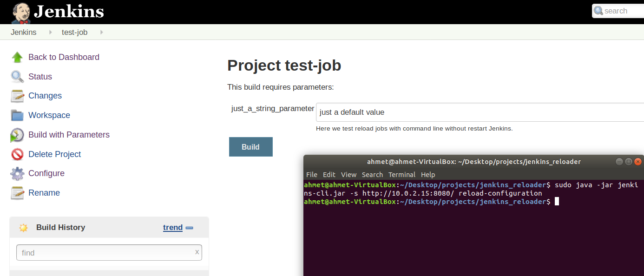Collapse the Build History panel
The width and height of the screenshot is (644, 276).
click(x=190, y=228)
